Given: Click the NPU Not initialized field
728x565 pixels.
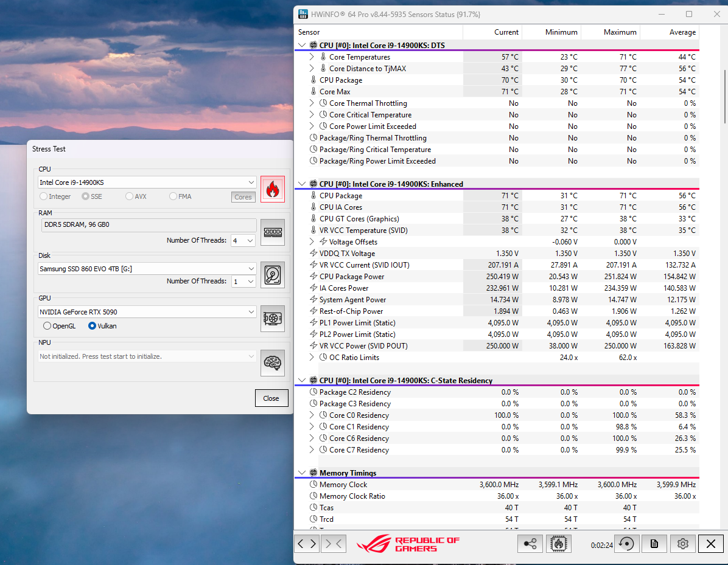Looking at the screenshot, I should (x=147, y=356).
